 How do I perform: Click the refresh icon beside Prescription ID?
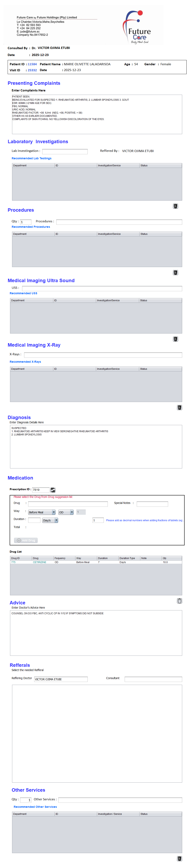pos(53,490)
